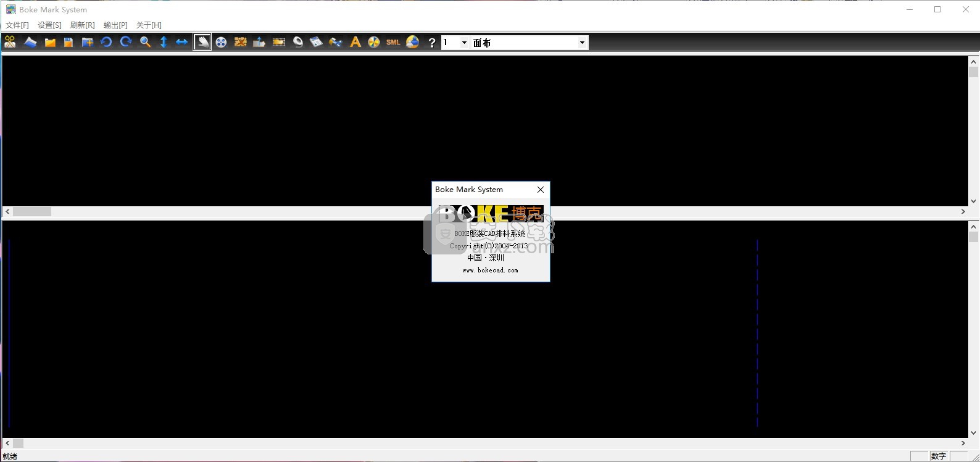Viewport: 980px width, 462px height.
Task: Click the film reel toolbar icon
Action: 221,42
